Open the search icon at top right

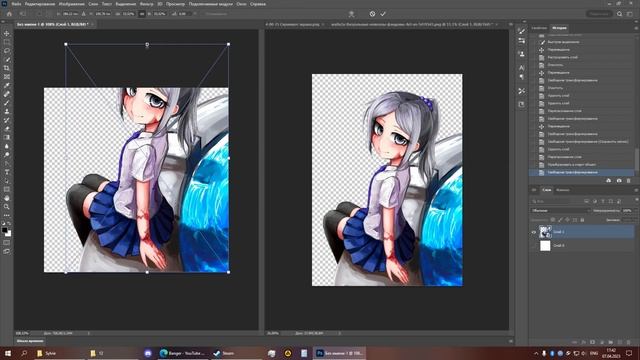point(620,14)
